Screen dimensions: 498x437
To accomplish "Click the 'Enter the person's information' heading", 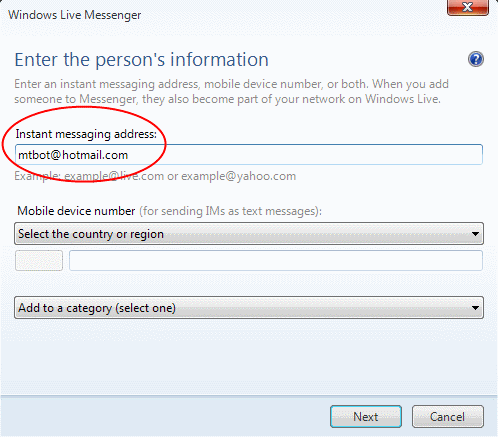I will click(141, 60).
